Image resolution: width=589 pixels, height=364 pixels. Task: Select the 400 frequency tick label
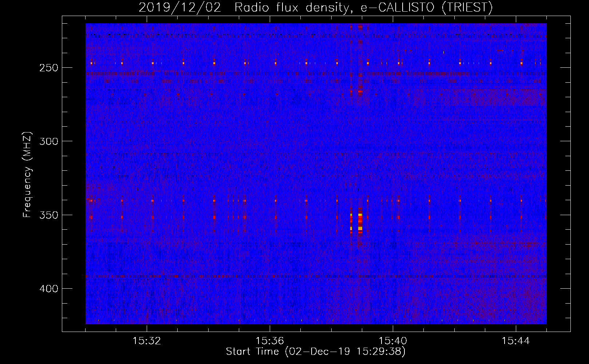coord(49,289)
